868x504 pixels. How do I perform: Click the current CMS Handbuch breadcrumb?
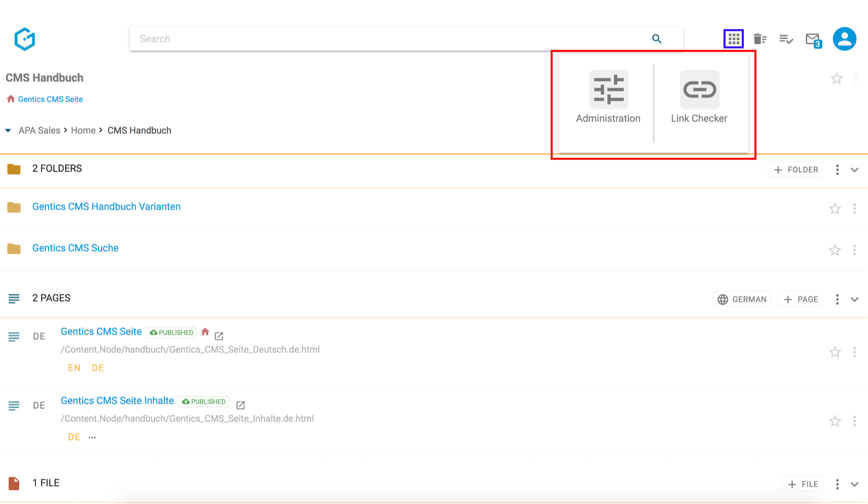tap(139, 131)
